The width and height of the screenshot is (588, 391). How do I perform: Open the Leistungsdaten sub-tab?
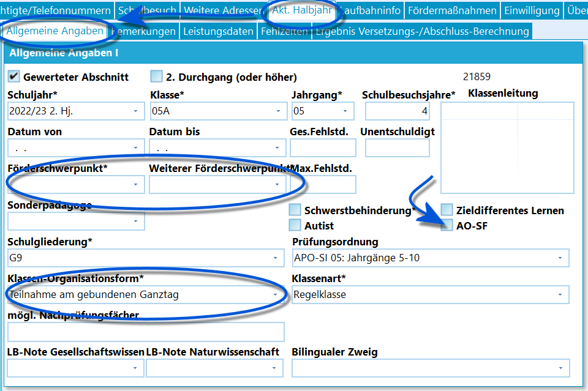[x=218, y=31]
